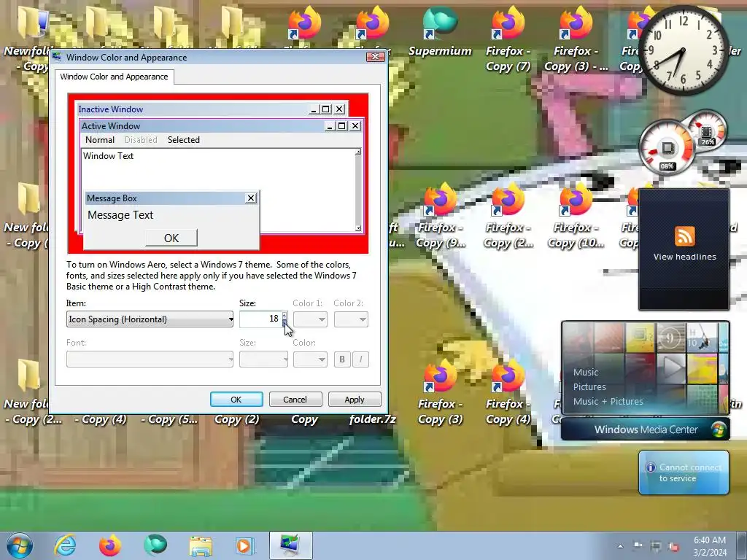Select the Firefox - Copy (2... desktop icon
747x560 pixels.
click(x=508, y=217)
